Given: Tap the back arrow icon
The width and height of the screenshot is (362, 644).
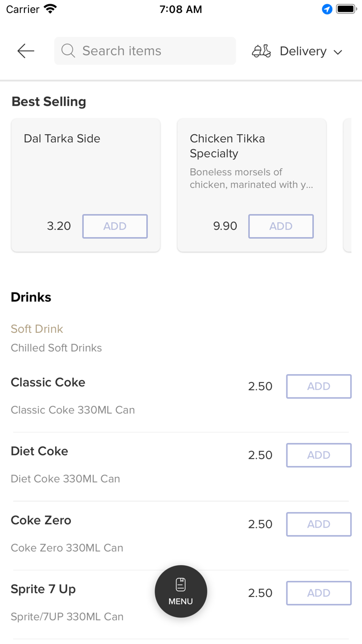Looking at the screenshot, I should (x=25, y=51).
